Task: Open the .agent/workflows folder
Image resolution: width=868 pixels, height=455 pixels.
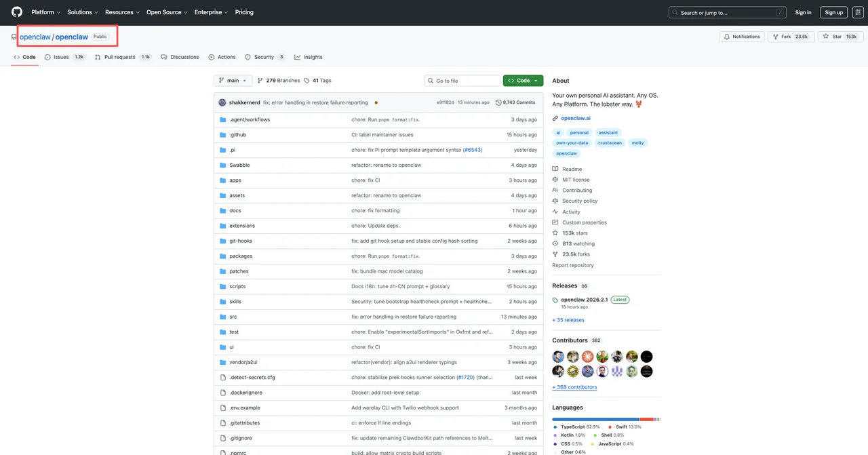Action: [x=250, y=119]
